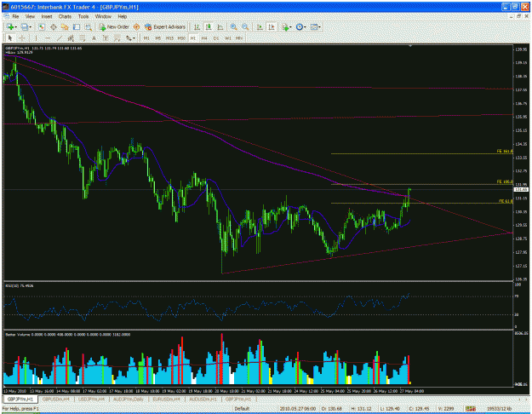Open the Tools menu
532x414 pixels.
(83, 17)
